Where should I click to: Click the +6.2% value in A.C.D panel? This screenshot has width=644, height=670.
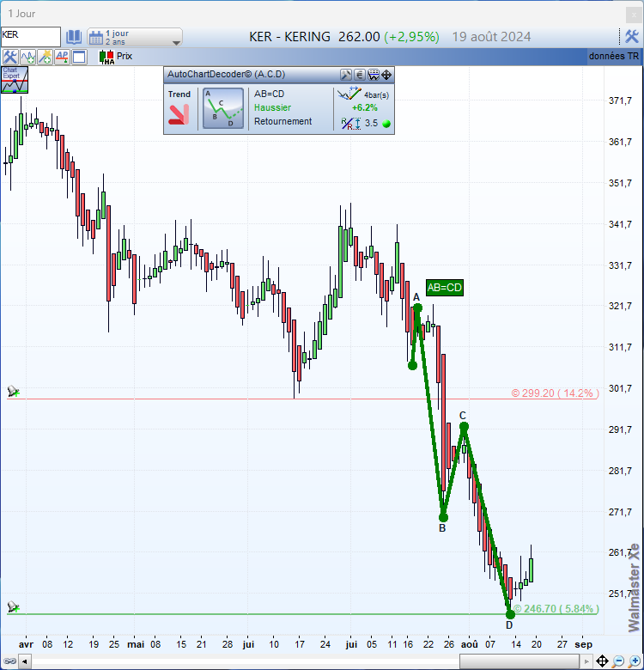365,107
